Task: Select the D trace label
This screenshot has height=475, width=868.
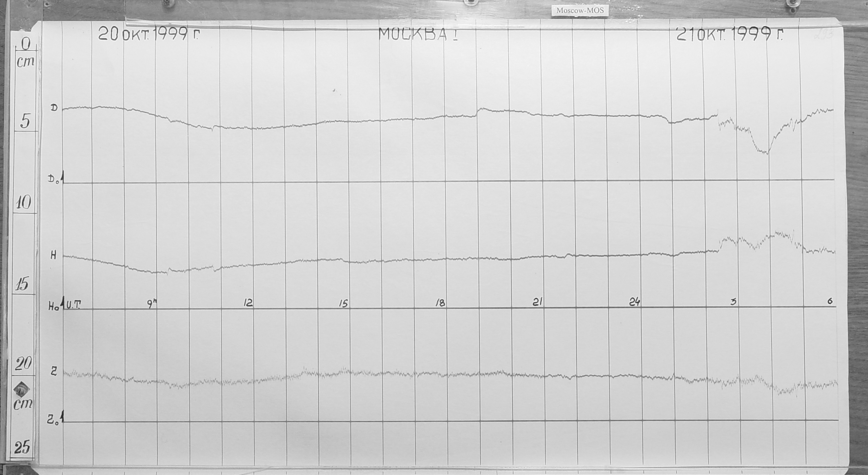Action: pyautogui.click(x=54, y=108)
